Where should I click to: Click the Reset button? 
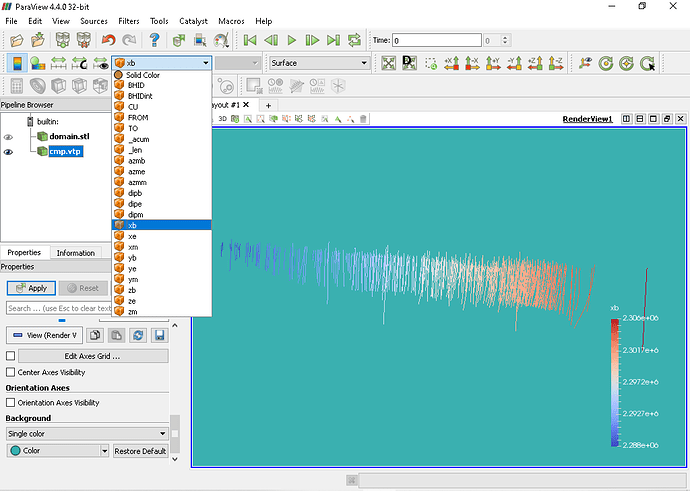(x=83, y=288)
